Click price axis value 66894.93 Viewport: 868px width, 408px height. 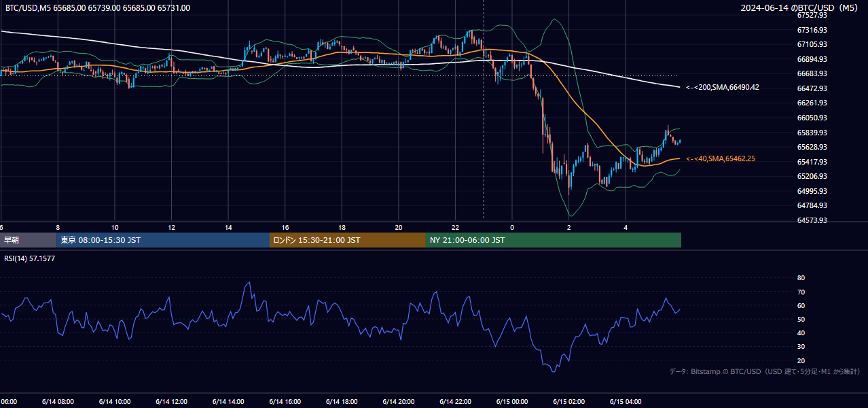tap(812, 59)
